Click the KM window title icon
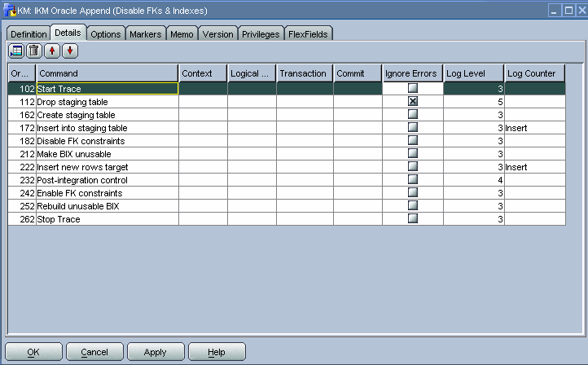Image resolution: width=588 pixels, height=365 pixels. pyautogui.click(x=10, y=10)
